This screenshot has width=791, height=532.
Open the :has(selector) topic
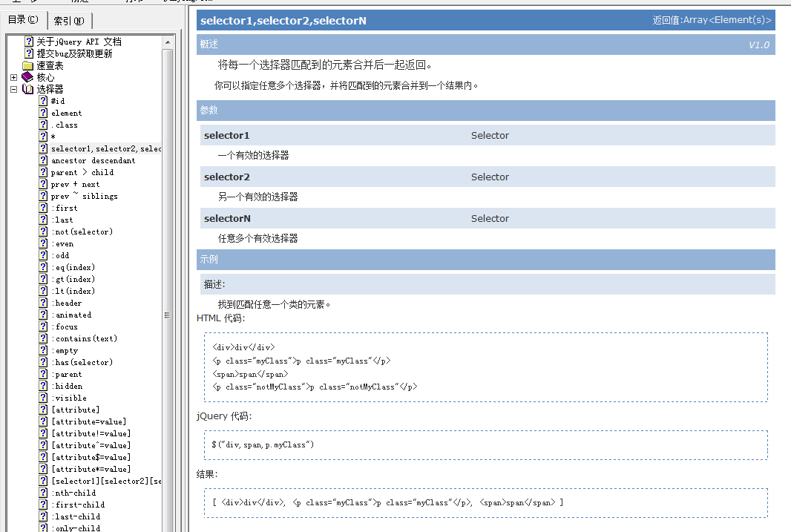(82, 362)
